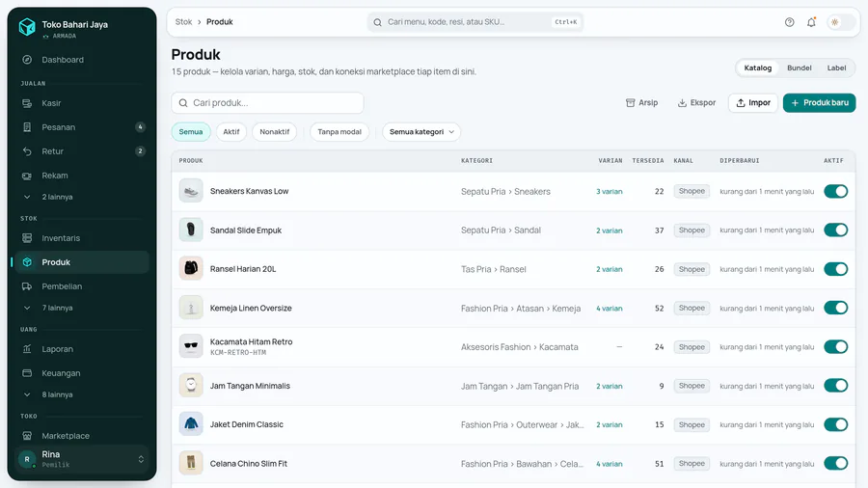Click the Kemeja Linen Oversize thumbnail
Viewport: 868px width, 488px height.
click(x=191, y=309)
